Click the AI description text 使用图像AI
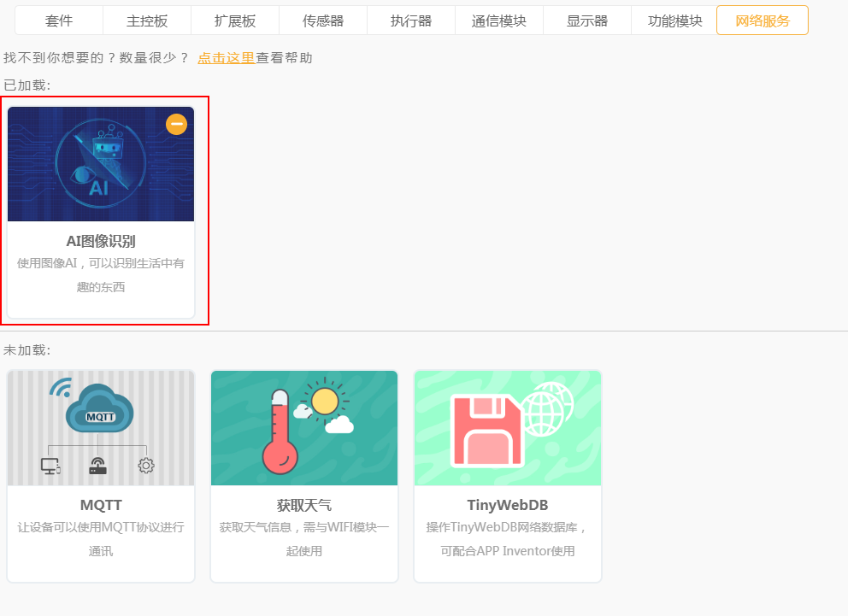Screen dimensions: 848x616 pos(101,275)
